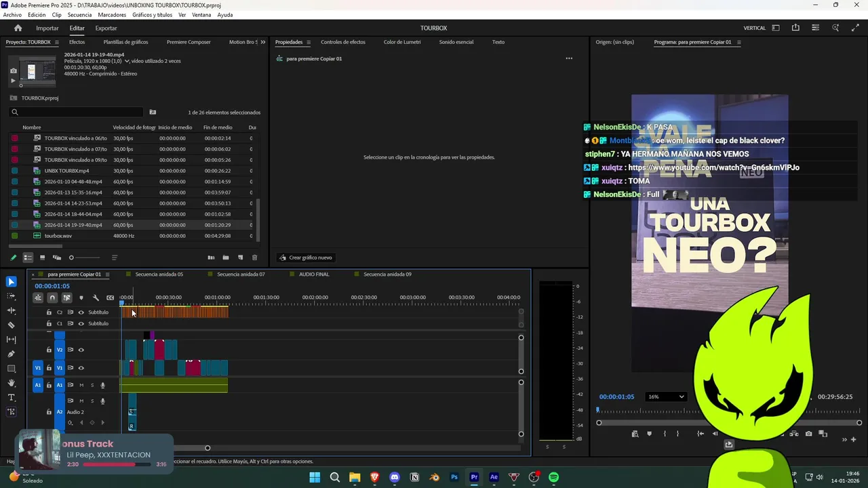
Task: Open the Marcadores menu
Action: pyautogui.click(x=112, y=14)
